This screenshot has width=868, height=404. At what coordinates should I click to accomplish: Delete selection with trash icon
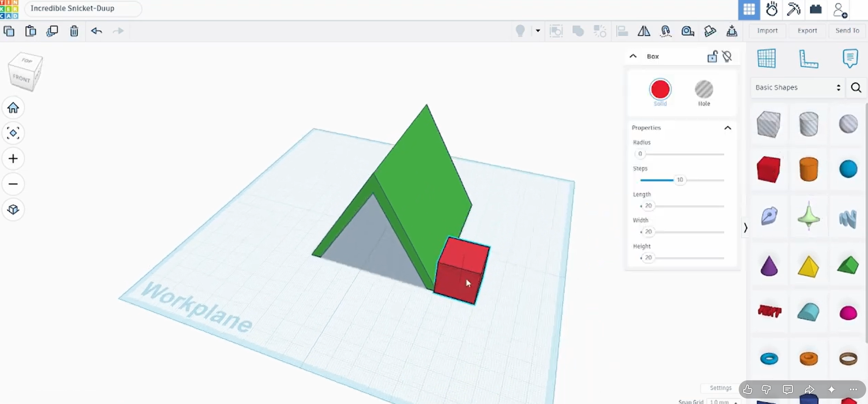click(74, 31)
